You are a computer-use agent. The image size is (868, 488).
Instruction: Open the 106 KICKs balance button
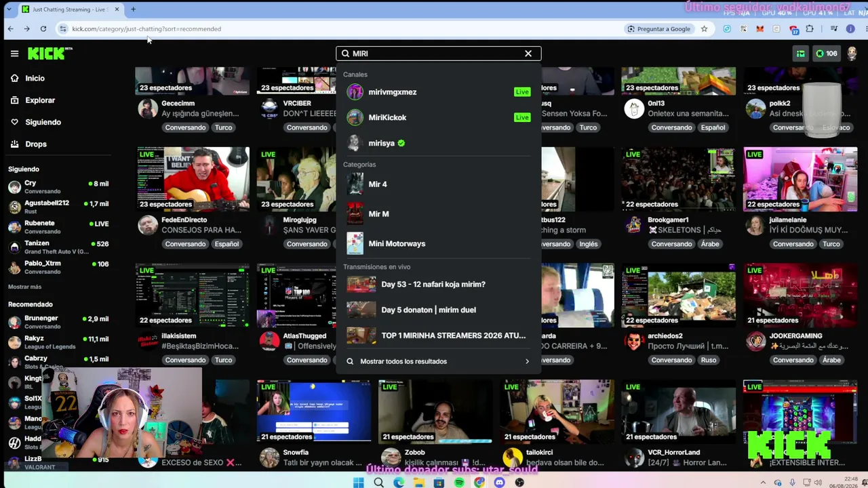pyautogui.click(x=827, y=54)
